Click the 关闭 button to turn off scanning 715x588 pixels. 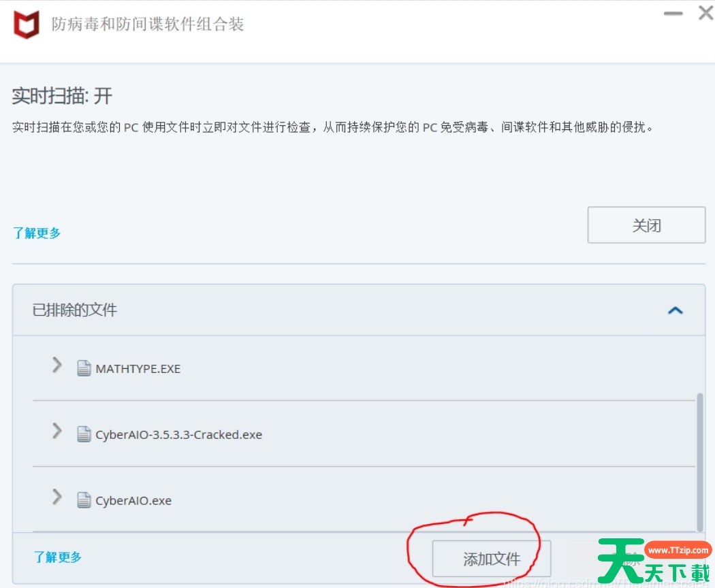click(x=646, y=225)
